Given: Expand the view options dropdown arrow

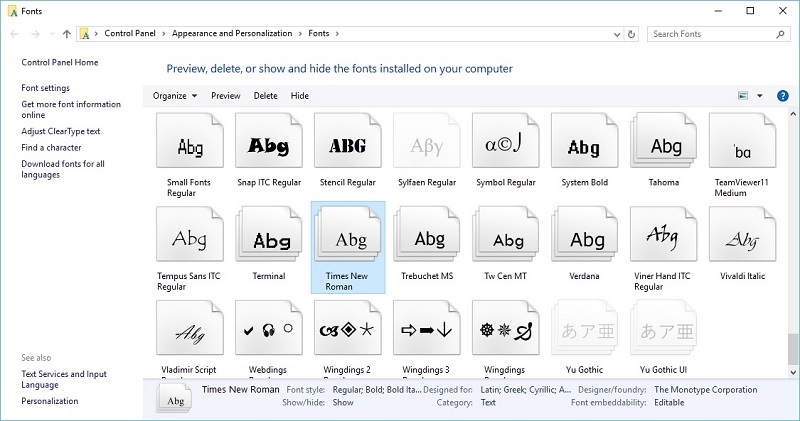Looking at the screenshot, I should (x=760, y=96).
